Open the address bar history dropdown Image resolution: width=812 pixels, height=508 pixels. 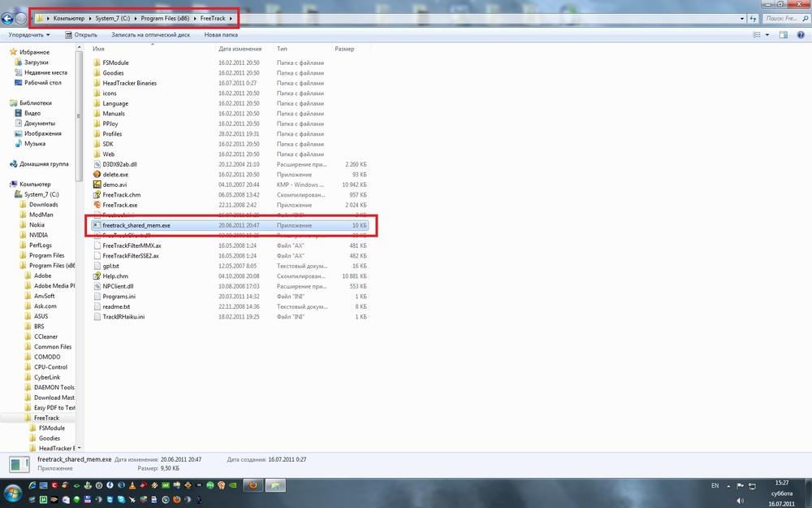coord(742,19)
